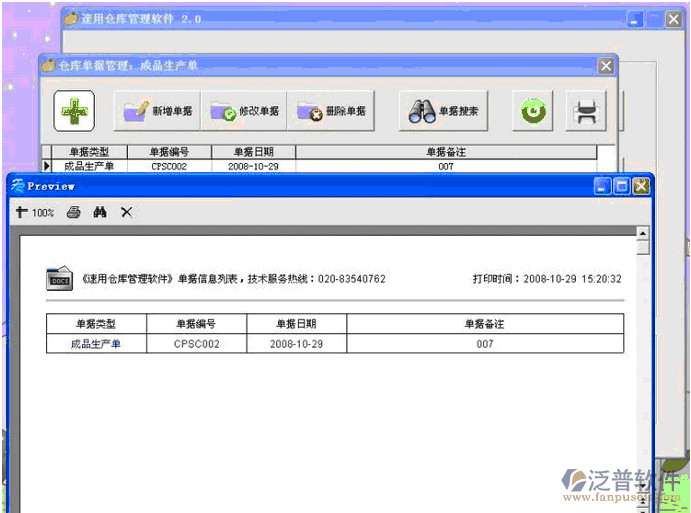Viewport: 691px width, 513px height.
Task: Click the green plus icon button
Action: [74, 111]
